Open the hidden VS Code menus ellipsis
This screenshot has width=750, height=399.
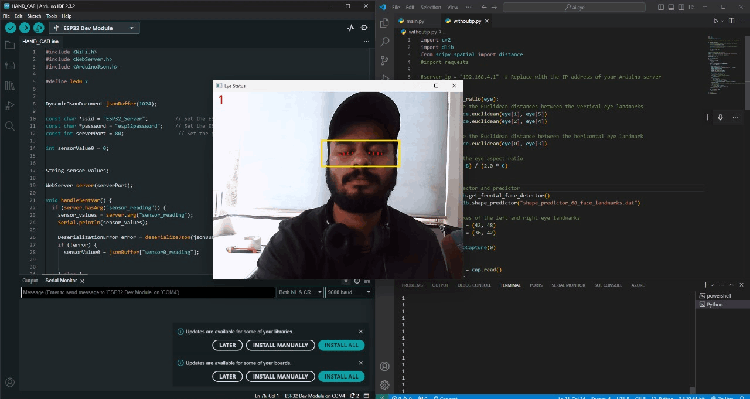pyautogui.click(x=468, y=7)
